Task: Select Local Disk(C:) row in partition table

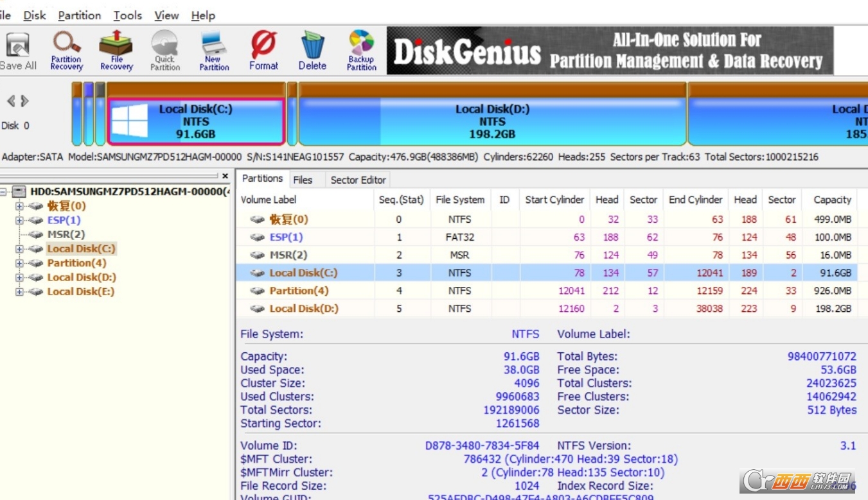Action: [547, 273]
